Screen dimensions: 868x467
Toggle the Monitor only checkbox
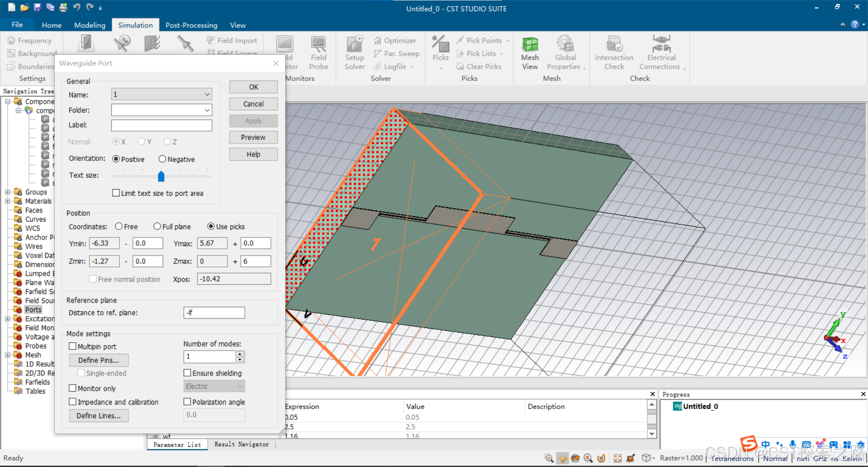(x=72, y=388)
